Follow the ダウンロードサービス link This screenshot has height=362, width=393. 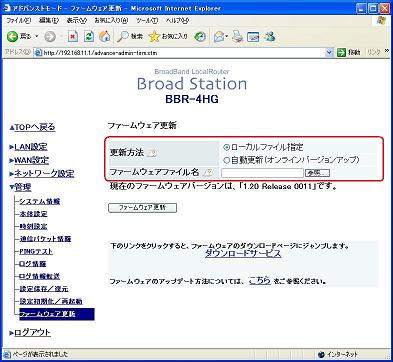243,253
